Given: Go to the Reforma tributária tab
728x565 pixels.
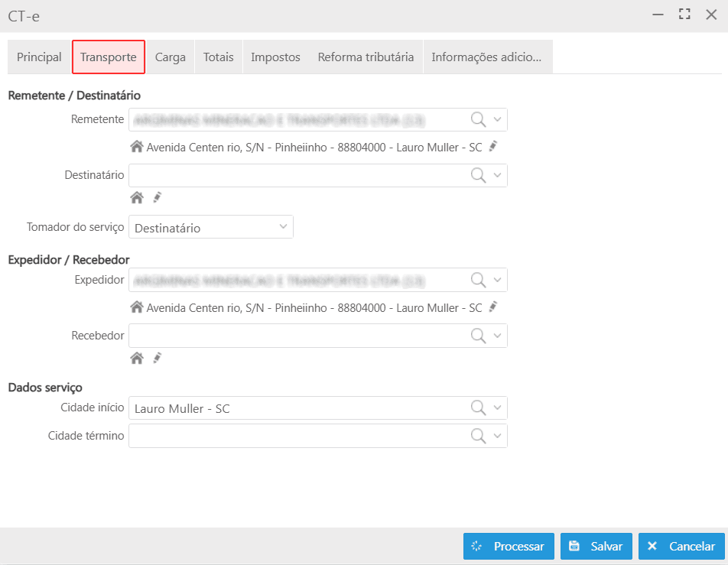Looking at the screenshot, I should (366, 57).
